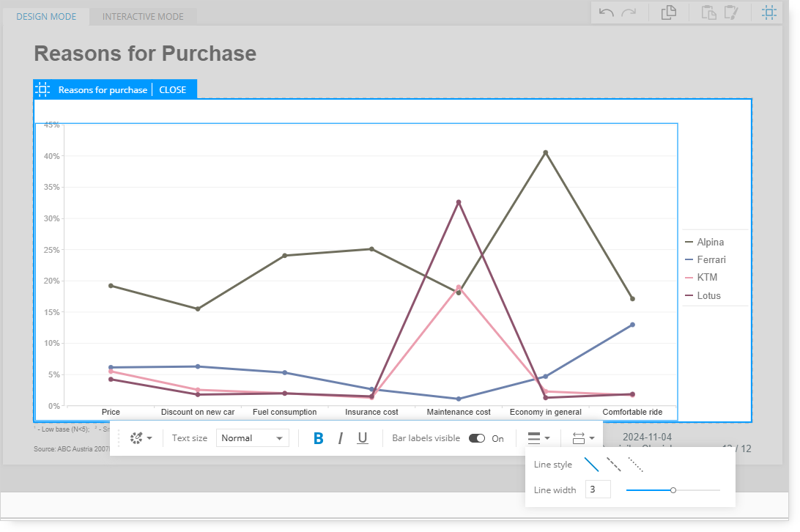Click the 20% y-axis label
The height and width of the screenshot is (532, 800).
pyautogui.click(x=51, y=281)
